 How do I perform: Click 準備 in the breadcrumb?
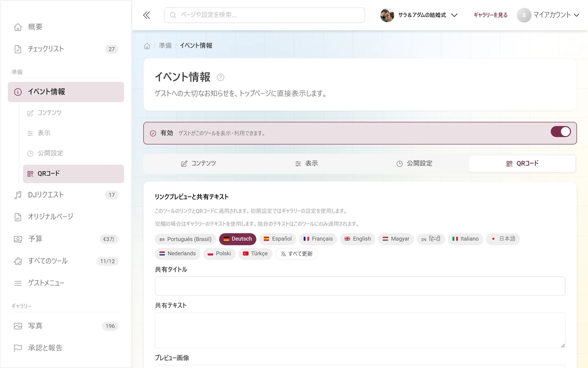[x=165, y=46]
